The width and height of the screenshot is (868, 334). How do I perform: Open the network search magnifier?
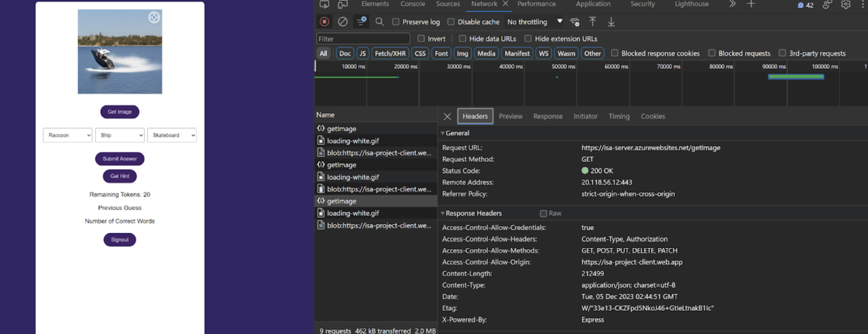[379, 22]
